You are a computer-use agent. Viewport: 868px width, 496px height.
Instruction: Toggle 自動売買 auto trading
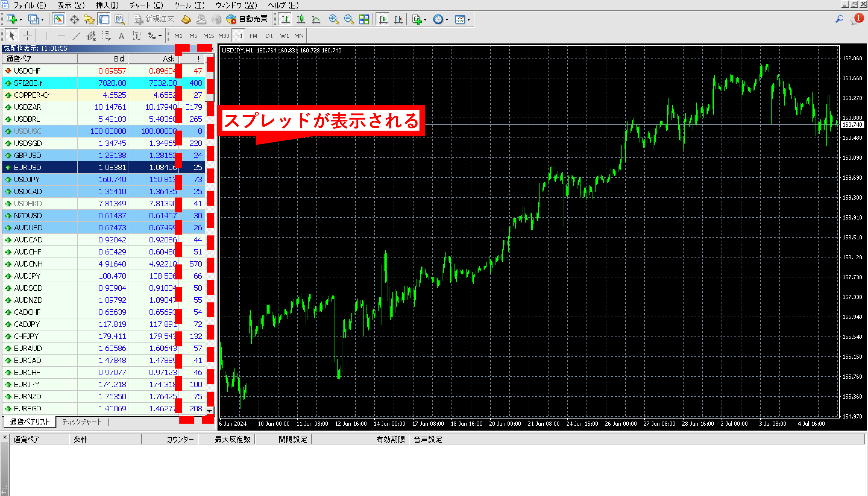pyautogui.click(x=247, y=19)
